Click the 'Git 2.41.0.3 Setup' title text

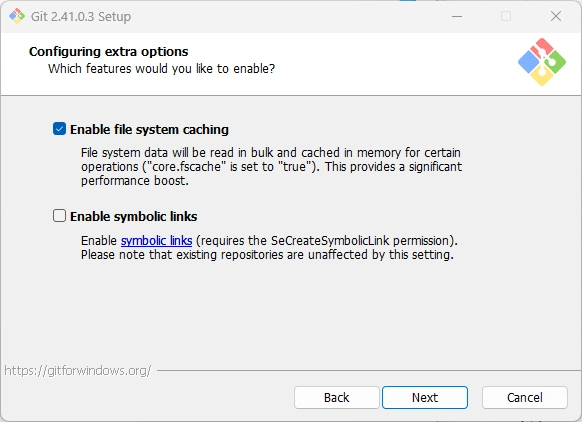(x=81, y=17)
